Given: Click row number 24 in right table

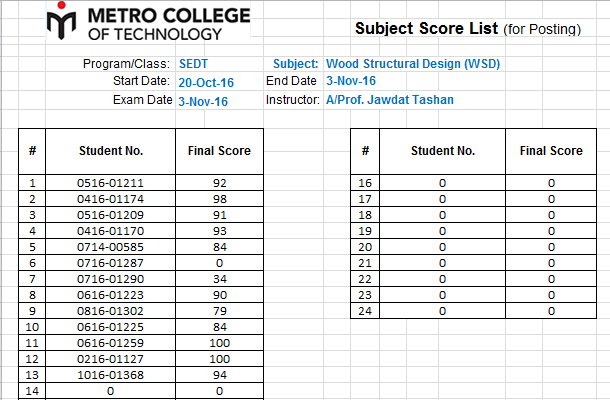Looking at the screenshot, I should 365,311.
